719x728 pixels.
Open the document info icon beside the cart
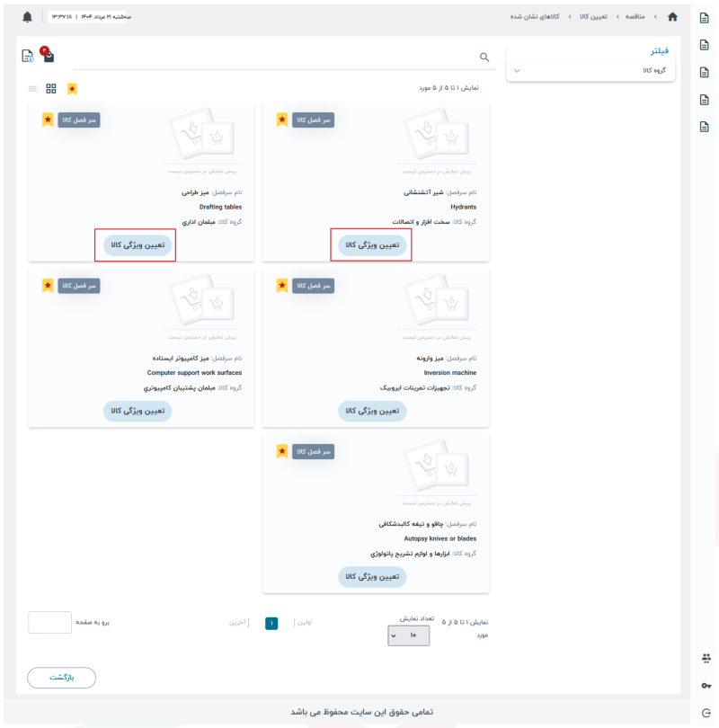tap(27, 57)
